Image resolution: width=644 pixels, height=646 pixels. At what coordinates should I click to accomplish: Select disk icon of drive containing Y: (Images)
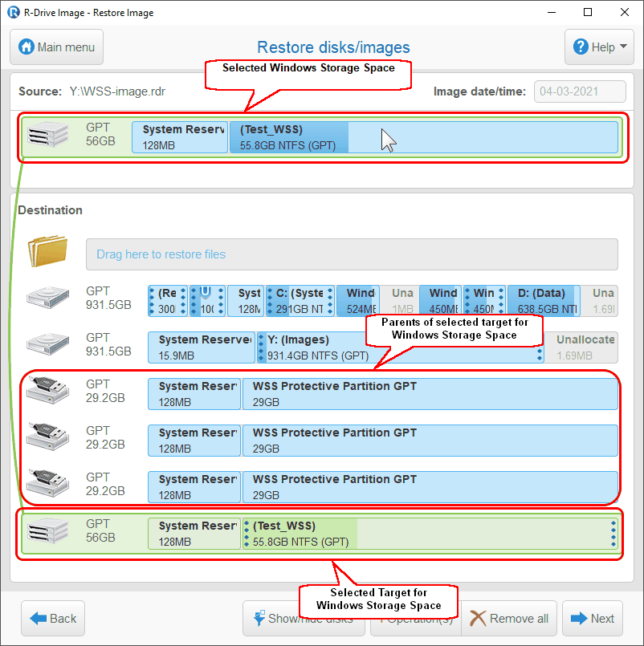(x=47, y=344)
